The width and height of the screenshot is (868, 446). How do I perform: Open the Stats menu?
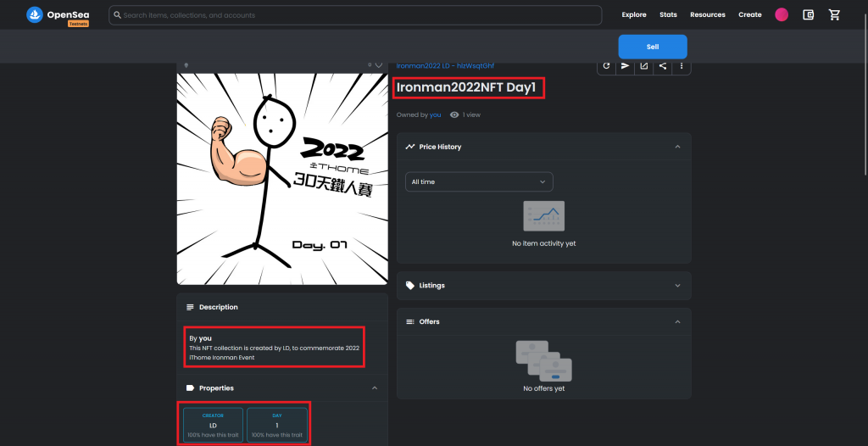668,15
